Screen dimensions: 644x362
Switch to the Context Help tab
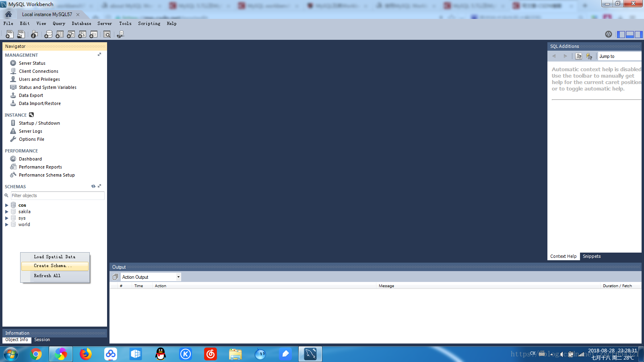[563, 256]
